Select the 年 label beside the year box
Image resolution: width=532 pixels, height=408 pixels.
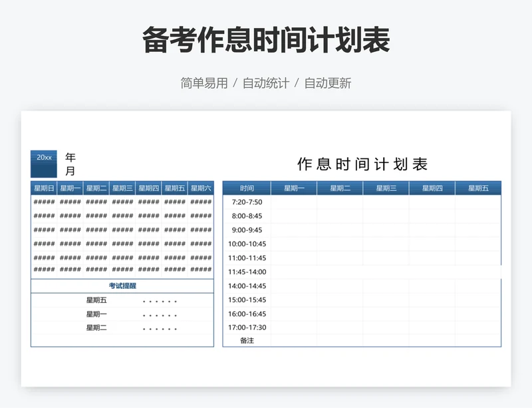pos(70,158)
